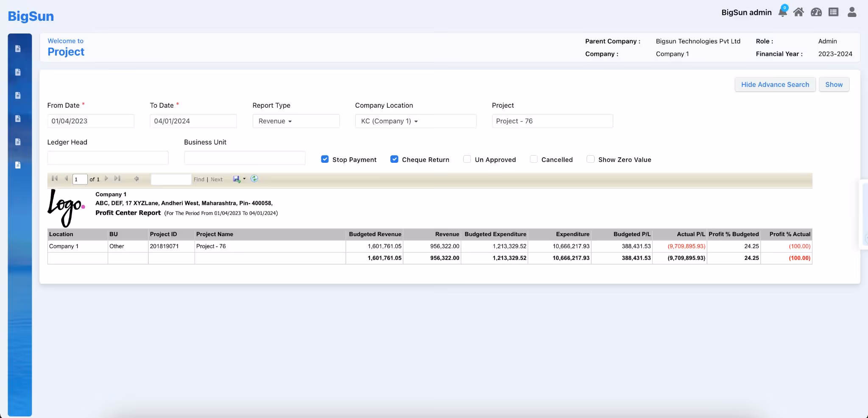
Task: Click the back-to-parent-report arrow
Action: [x=136, y=179]
